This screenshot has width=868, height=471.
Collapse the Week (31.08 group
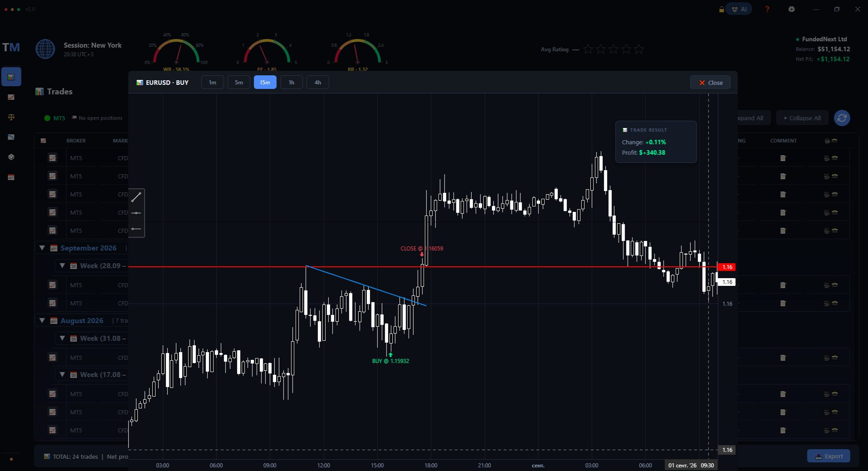point(62,339)
